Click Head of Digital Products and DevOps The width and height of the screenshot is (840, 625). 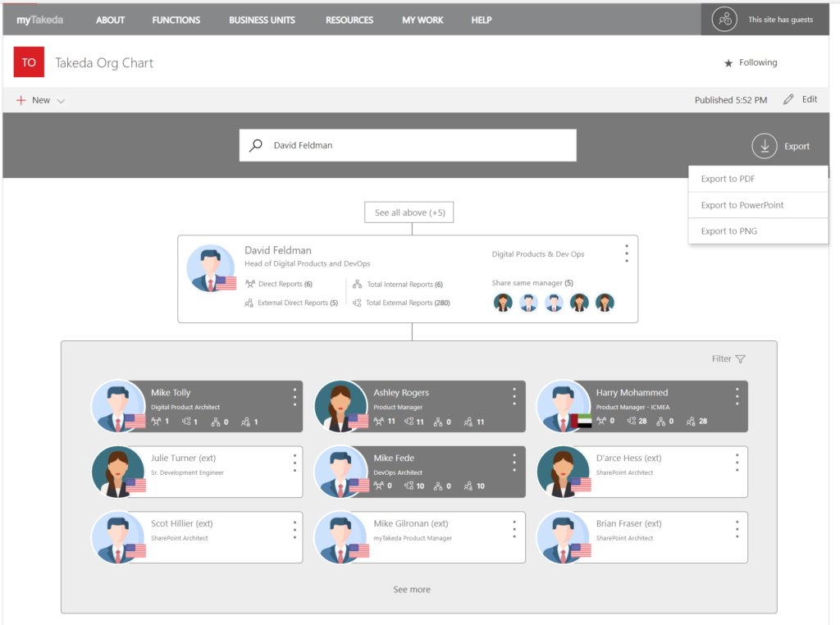[x=308, y=263]
